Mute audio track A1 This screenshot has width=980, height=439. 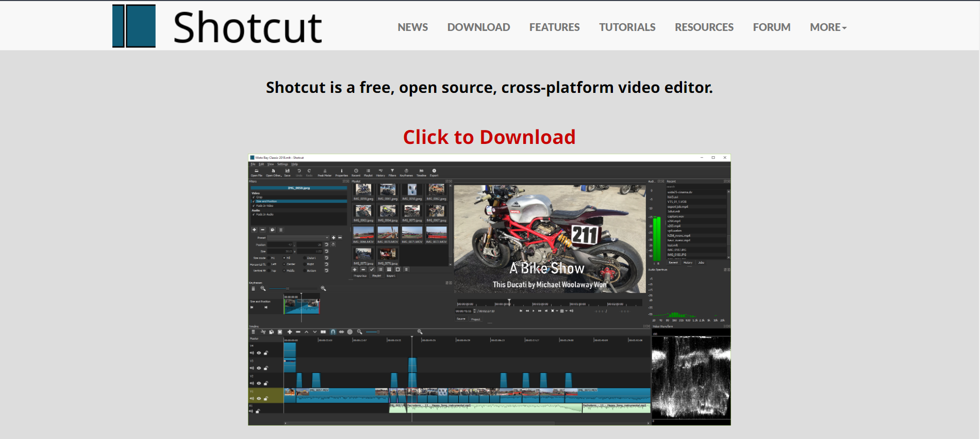pyautogui.click(x=251, y=411)
